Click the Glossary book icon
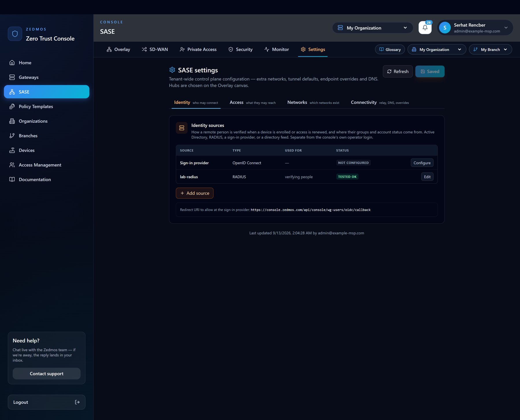 click(x=382, y=49)
